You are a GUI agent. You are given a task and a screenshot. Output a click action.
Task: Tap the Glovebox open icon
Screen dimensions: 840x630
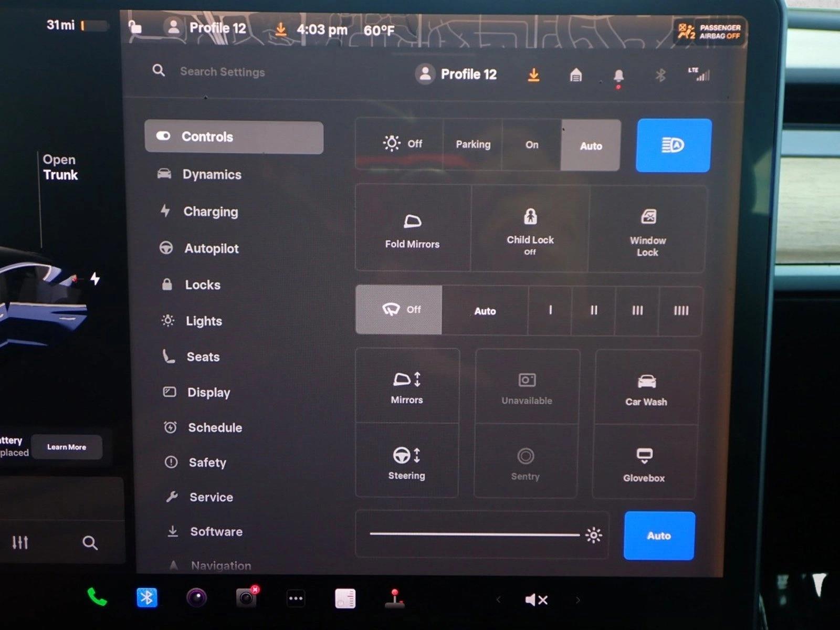(644, 463)
